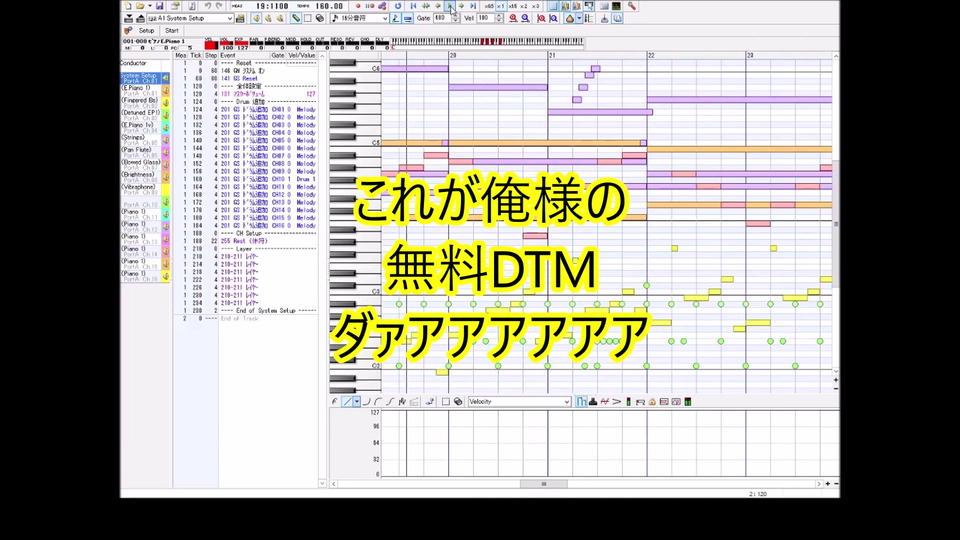Open a file with the folder icon
Viewport: 960px width, 540px height.
pyautogui.click(x=140, y=6)
